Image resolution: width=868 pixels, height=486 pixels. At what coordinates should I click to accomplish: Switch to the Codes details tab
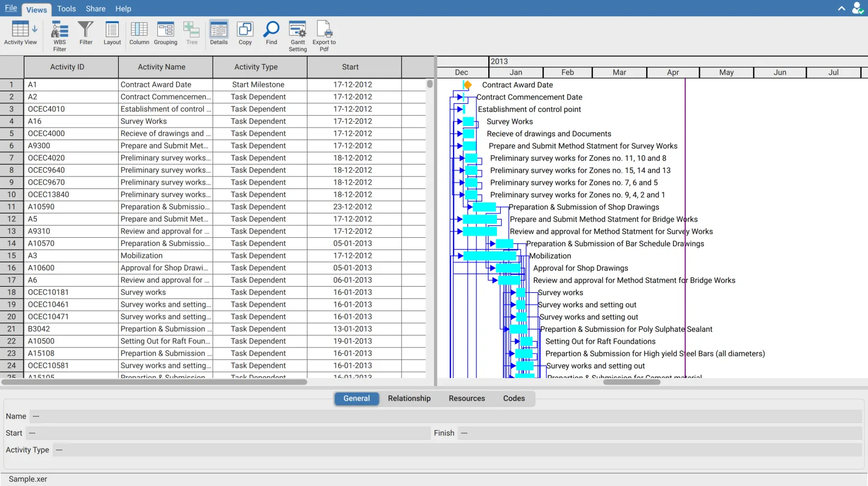tap(514, 399)
